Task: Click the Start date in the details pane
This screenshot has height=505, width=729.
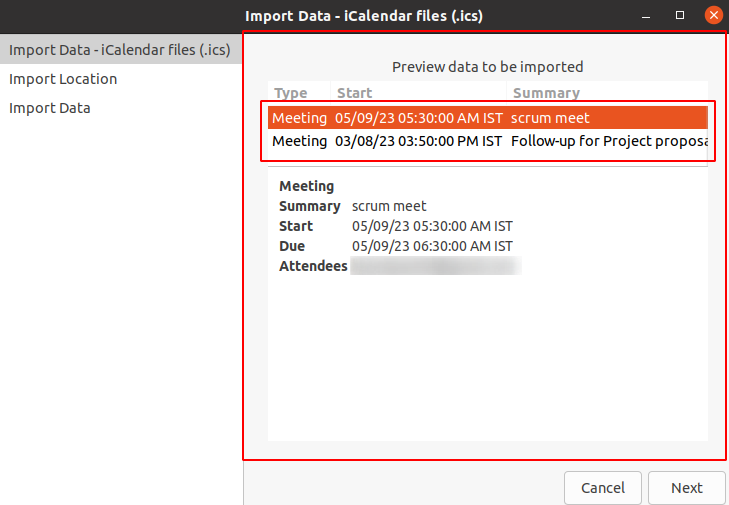Action: (432, 226)
